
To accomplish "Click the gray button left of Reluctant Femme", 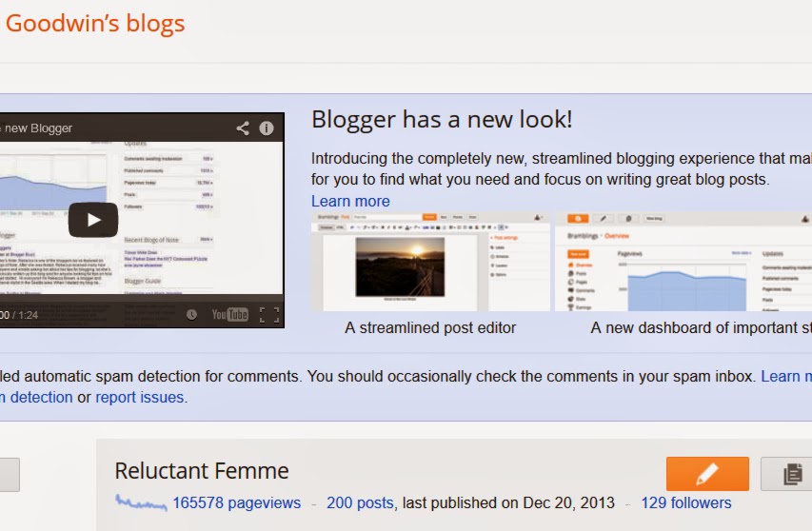I will tap(10, 475).
